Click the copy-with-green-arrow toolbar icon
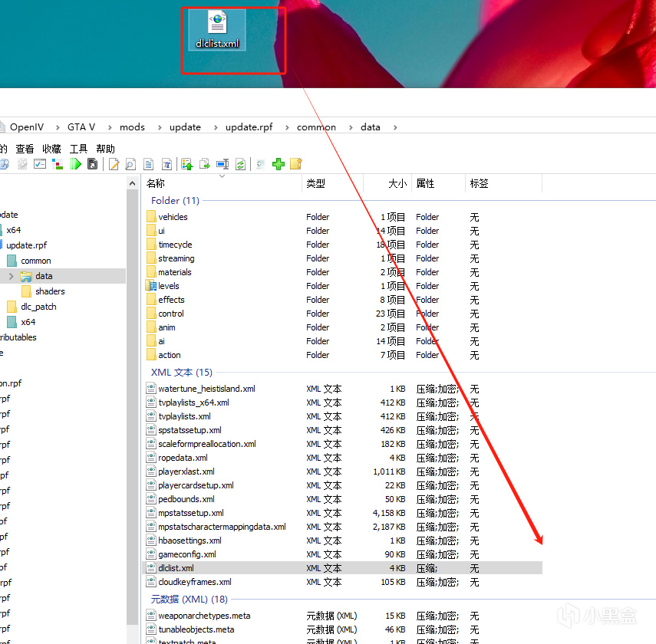656x644 pixels. tap(205, 164)
